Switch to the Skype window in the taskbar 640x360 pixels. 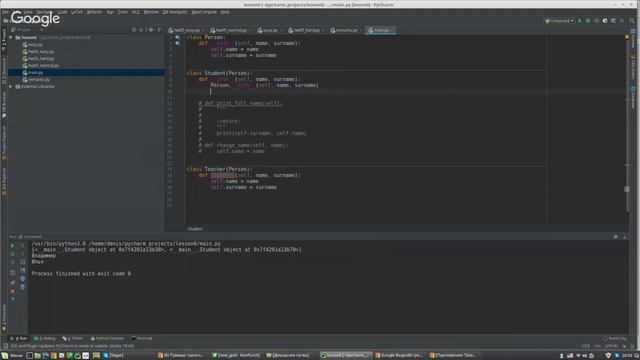coord(113,356)
